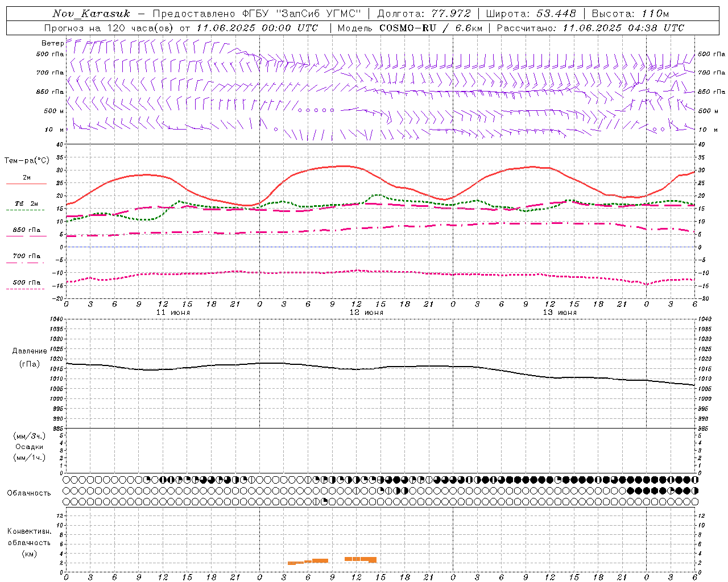The width and height of the screenshot is (728, 582).
Task: Select the text Предоставлено ФГБУ "ЗапСиб УГМС"
Action: (257, 14)
